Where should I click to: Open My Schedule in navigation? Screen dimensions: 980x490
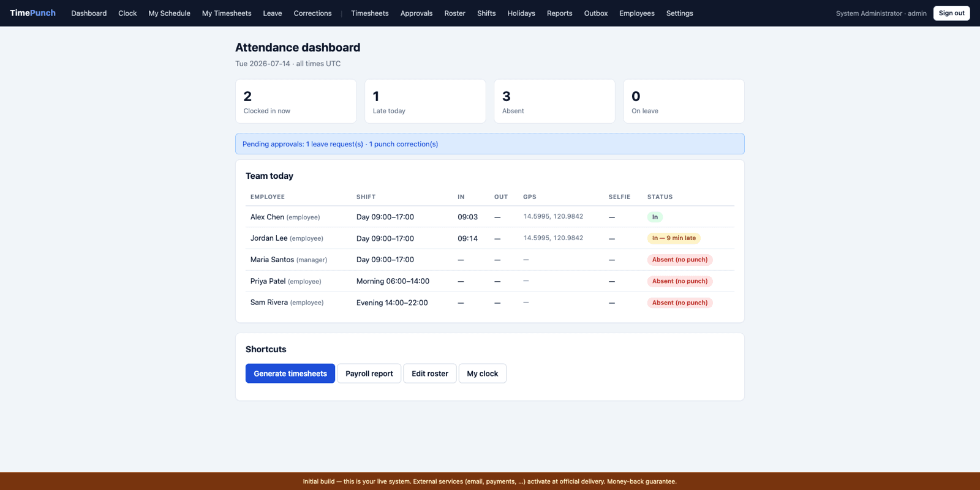[x=169, y=13]
